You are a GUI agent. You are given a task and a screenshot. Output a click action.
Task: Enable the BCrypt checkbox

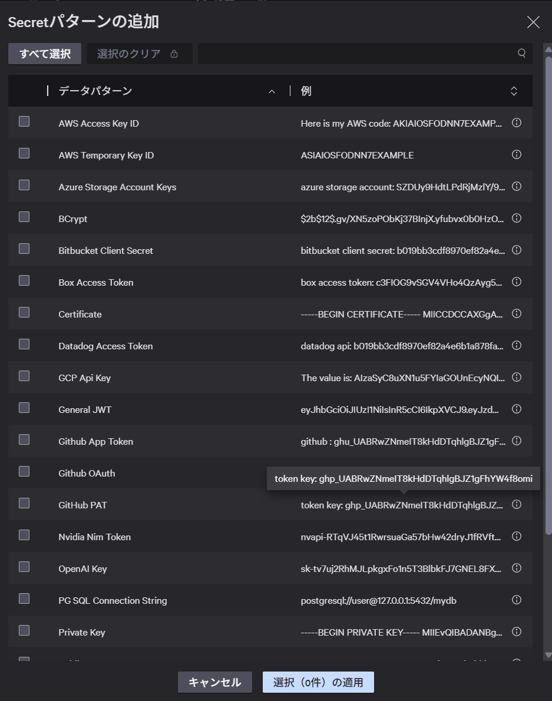(24, 217)
